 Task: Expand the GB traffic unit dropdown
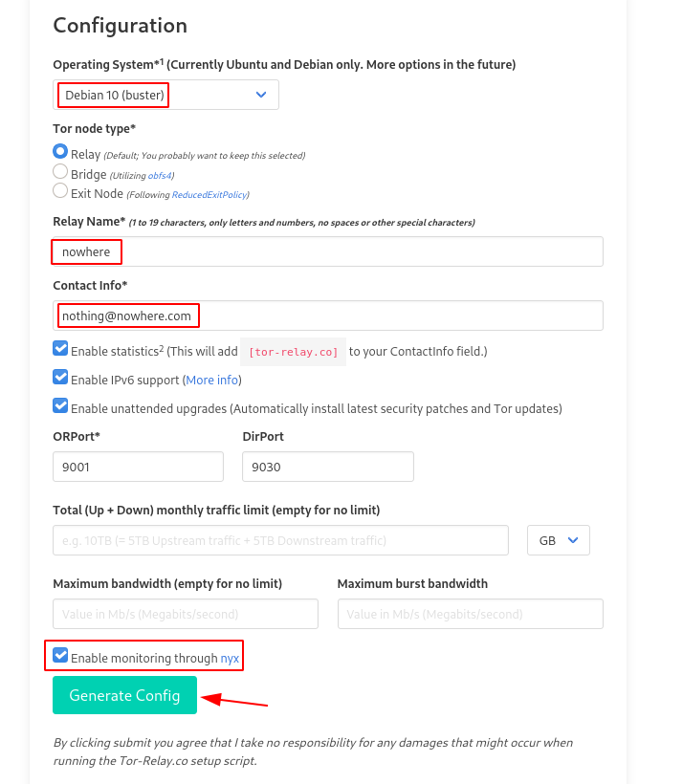point(559,540)
